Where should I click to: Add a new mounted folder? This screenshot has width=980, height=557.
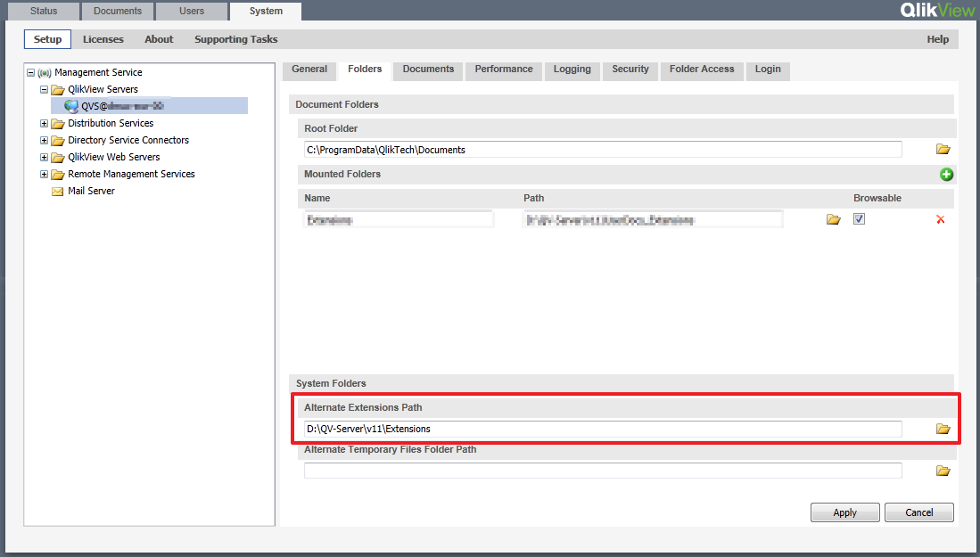coord(946,174)
